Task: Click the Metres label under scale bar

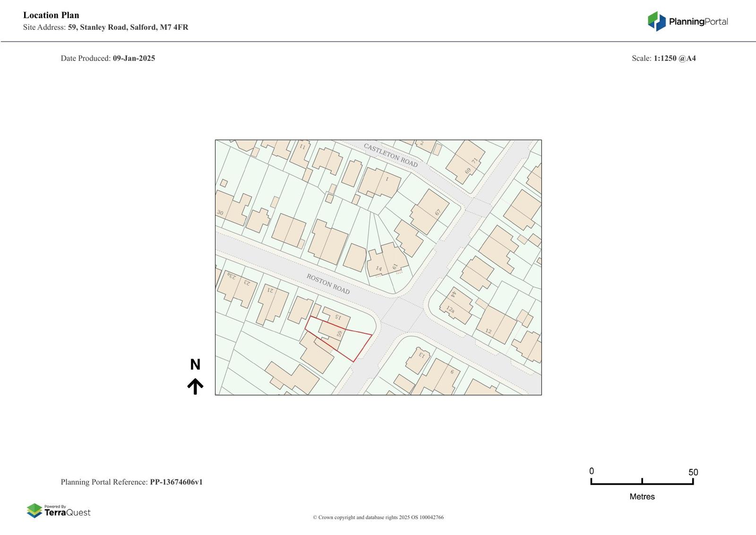Action: tap(642, 497)
